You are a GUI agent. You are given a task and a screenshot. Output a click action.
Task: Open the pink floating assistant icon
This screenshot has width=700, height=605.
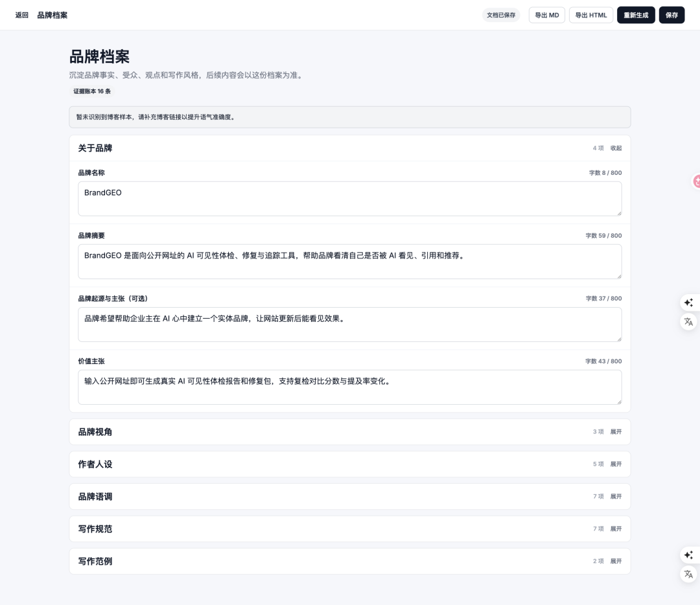click(696, 181)
